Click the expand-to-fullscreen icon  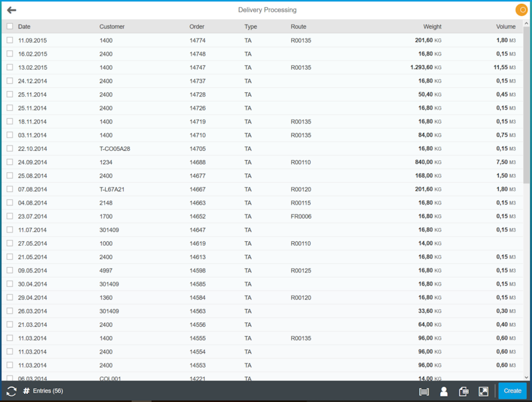tap(484, 391)
